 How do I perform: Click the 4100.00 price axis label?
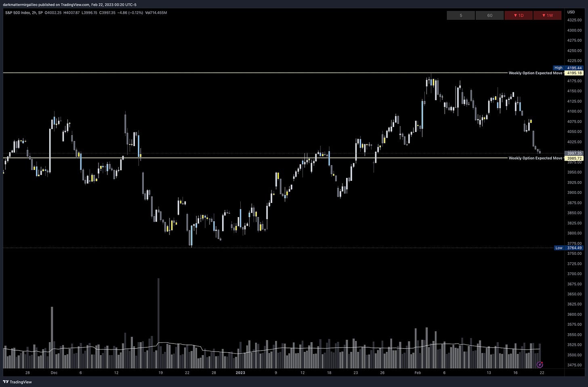574,111
